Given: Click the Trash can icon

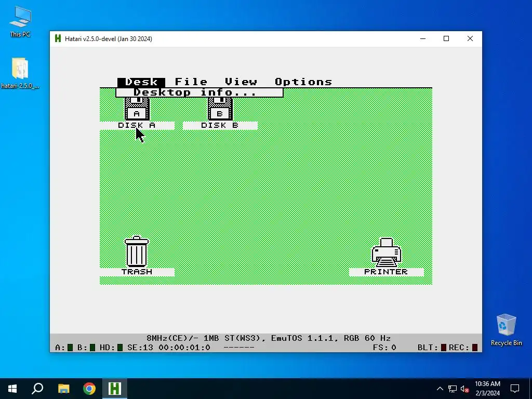Looking at the screenshot, I should coord(137,251).
